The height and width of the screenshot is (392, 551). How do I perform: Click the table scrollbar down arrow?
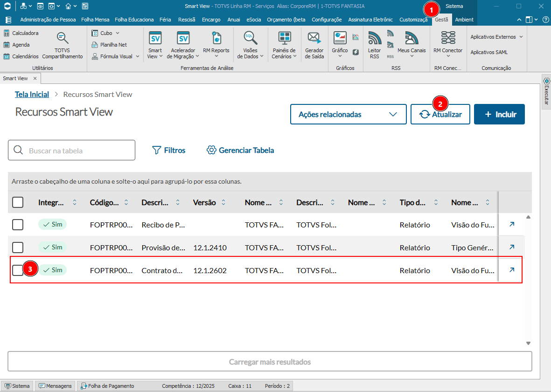coord(528,343)
